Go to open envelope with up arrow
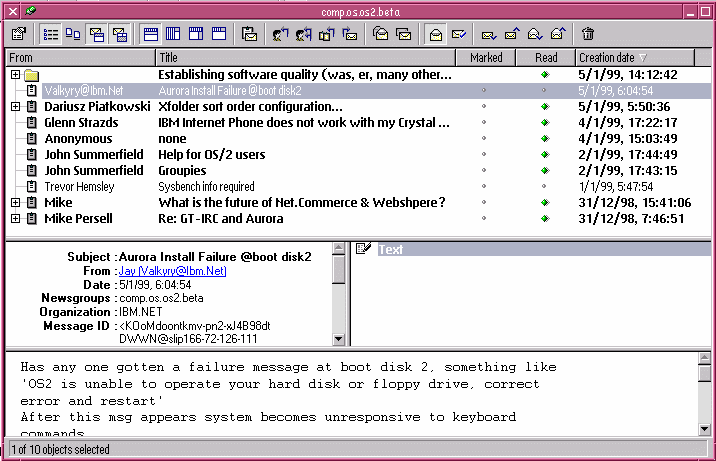Viewport: 716px width, 461px height. click(558, 34)
